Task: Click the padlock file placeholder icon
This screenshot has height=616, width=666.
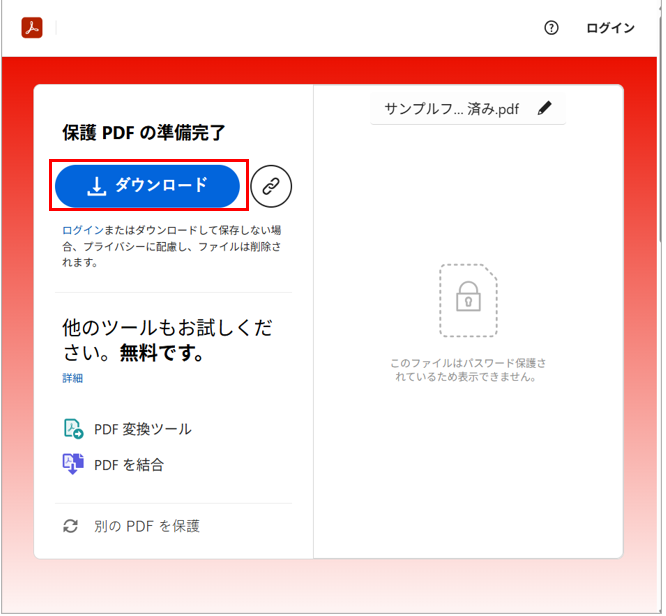Action: pyautogui.click(x=468, y=300)
